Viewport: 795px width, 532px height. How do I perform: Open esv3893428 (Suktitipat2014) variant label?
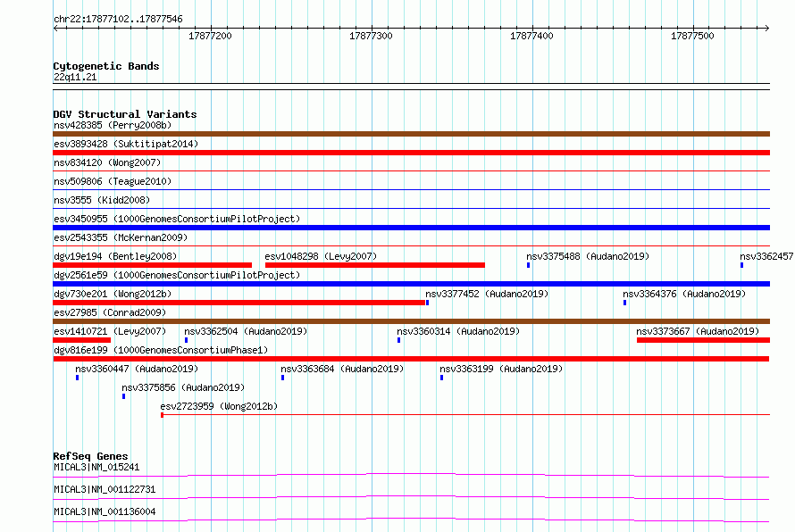click(x=126, y=144)
